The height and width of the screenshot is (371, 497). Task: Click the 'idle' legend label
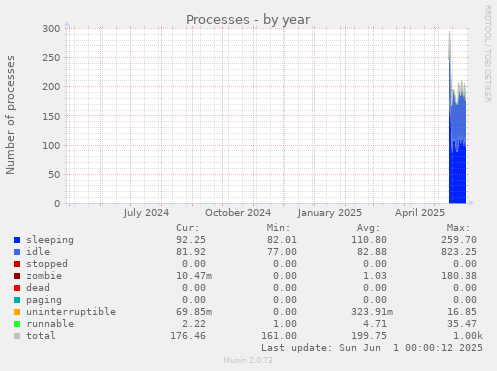pos(38,252)
